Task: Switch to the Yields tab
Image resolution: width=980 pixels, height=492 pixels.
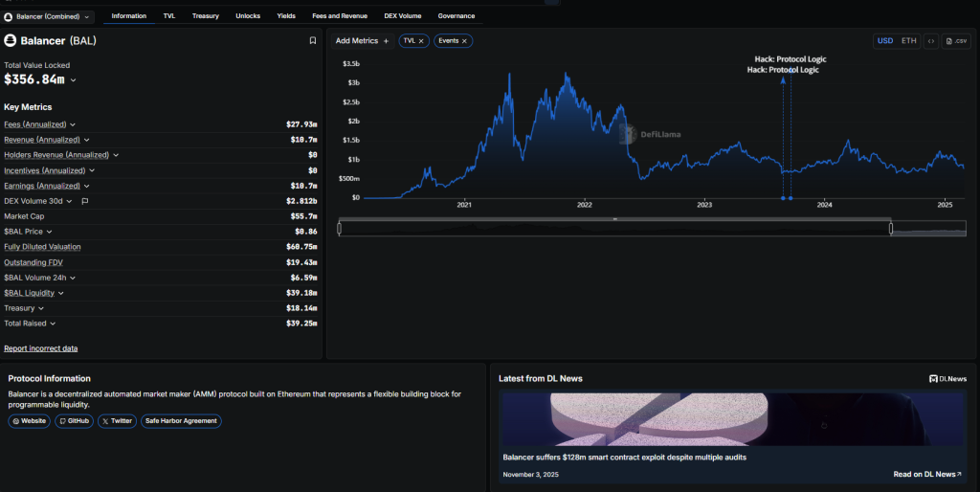Action: (286, 16)
